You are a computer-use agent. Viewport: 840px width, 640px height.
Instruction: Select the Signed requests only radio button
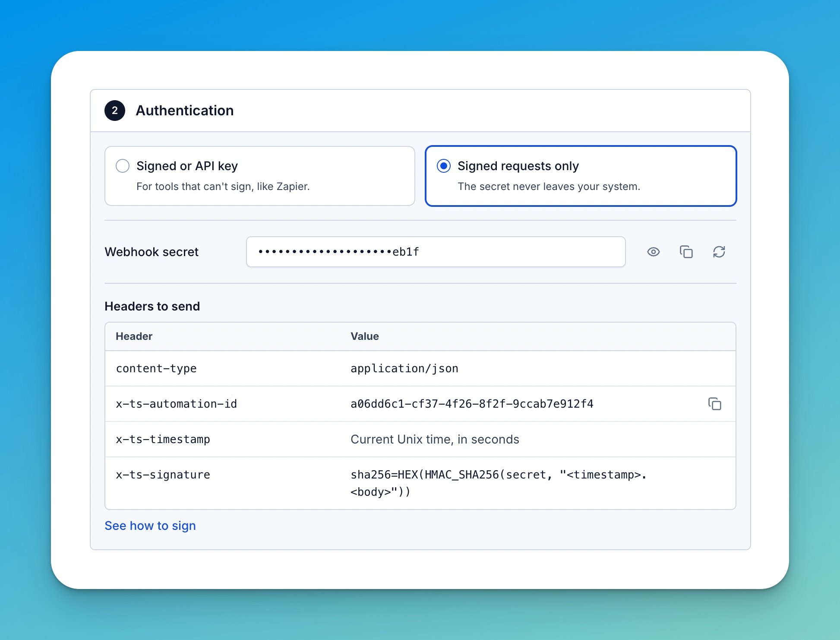click(x=444, y=166)
